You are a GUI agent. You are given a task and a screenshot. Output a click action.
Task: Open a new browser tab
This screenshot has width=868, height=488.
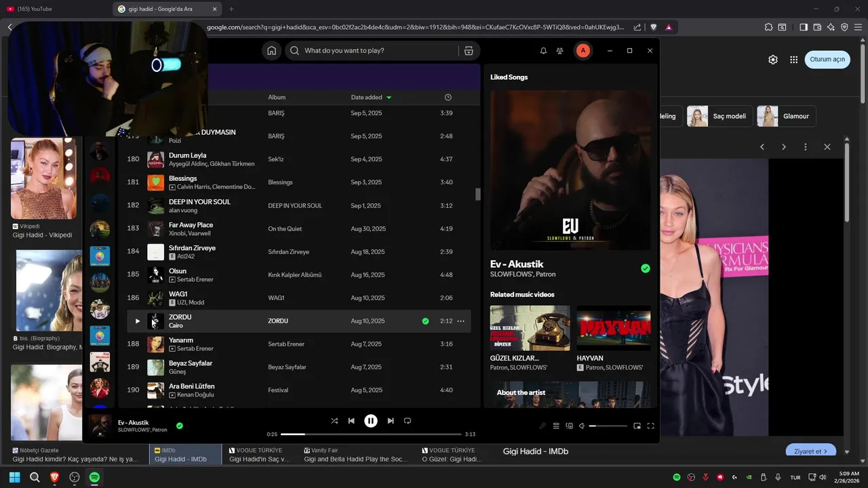tap(231, 9)
